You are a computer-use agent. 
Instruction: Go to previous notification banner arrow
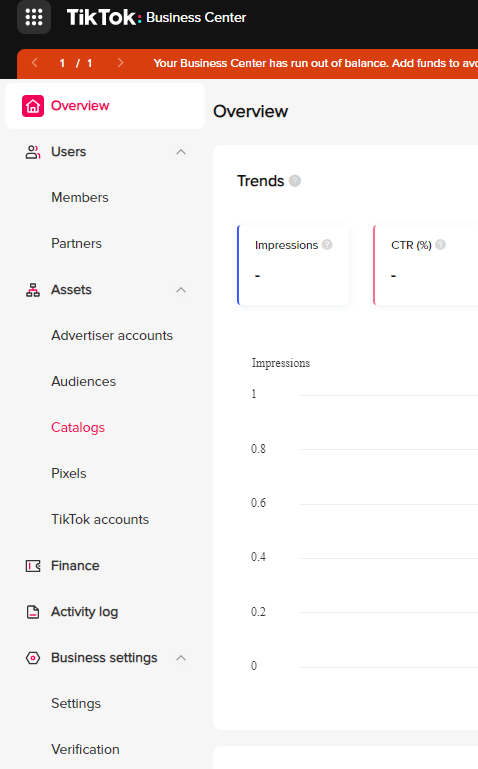34,63
